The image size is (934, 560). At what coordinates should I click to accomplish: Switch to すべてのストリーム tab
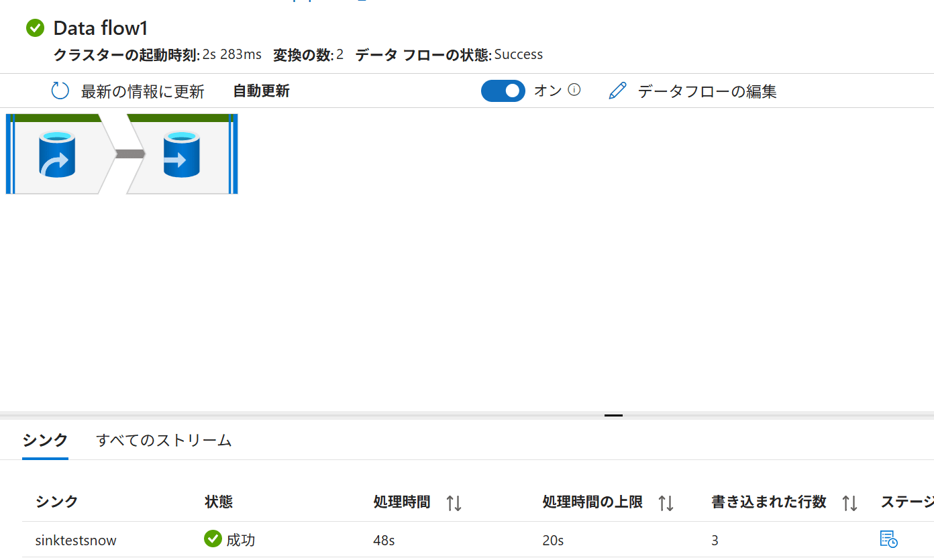tap(164, 441)
